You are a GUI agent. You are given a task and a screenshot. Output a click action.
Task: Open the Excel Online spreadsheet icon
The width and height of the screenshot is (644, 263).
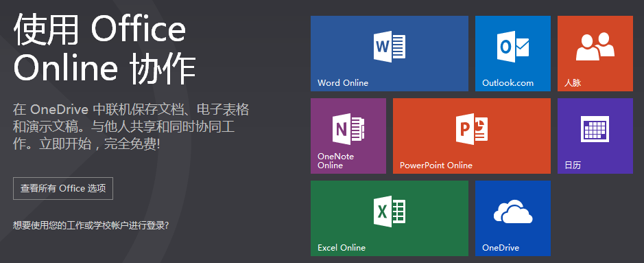pyautogui.click(x=390, y=211)
